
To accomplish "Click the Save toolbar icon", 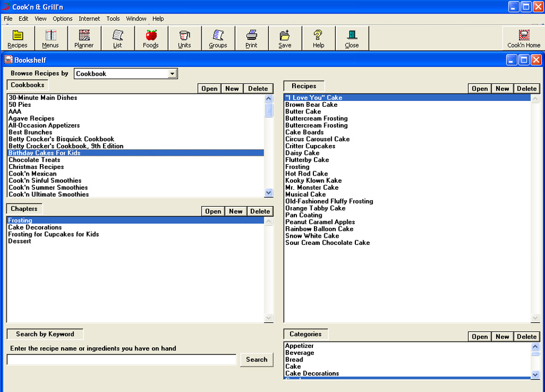I will [284, 38].
